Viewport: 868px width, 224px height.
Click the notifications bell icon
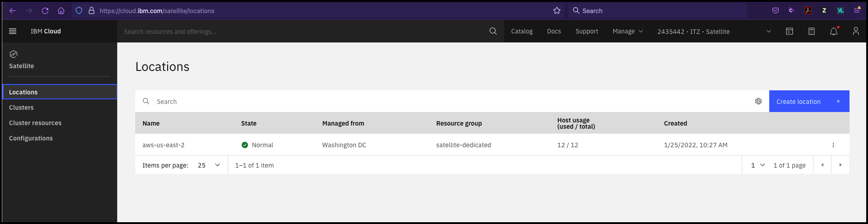click(834, 31)
